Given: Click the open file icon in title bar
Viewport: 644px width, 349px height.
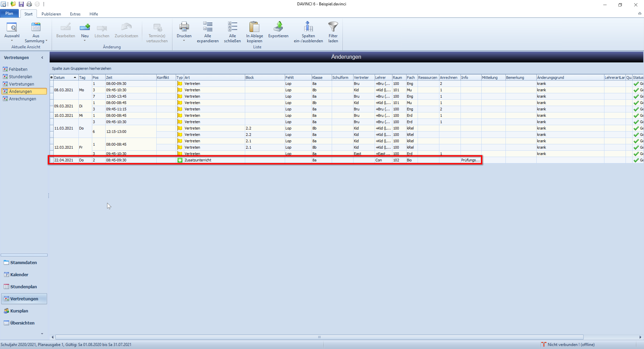Looking at the screenshot, I should 13,4.
